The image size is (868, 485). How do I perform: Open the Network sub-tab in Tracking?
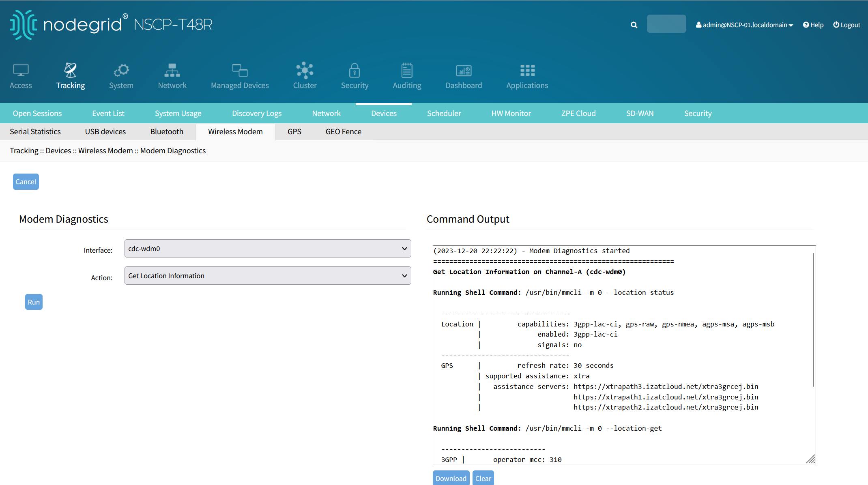click(327, 114)
